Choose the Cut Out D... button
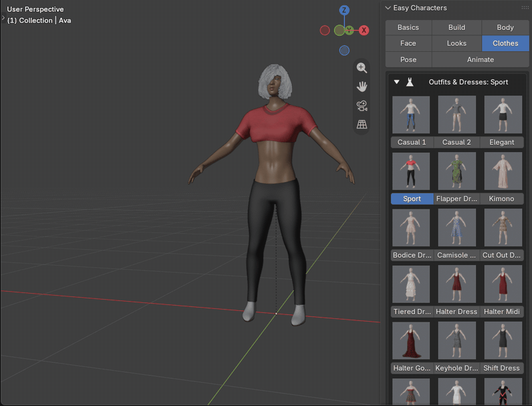532x406 pixels. coord(502,255)
